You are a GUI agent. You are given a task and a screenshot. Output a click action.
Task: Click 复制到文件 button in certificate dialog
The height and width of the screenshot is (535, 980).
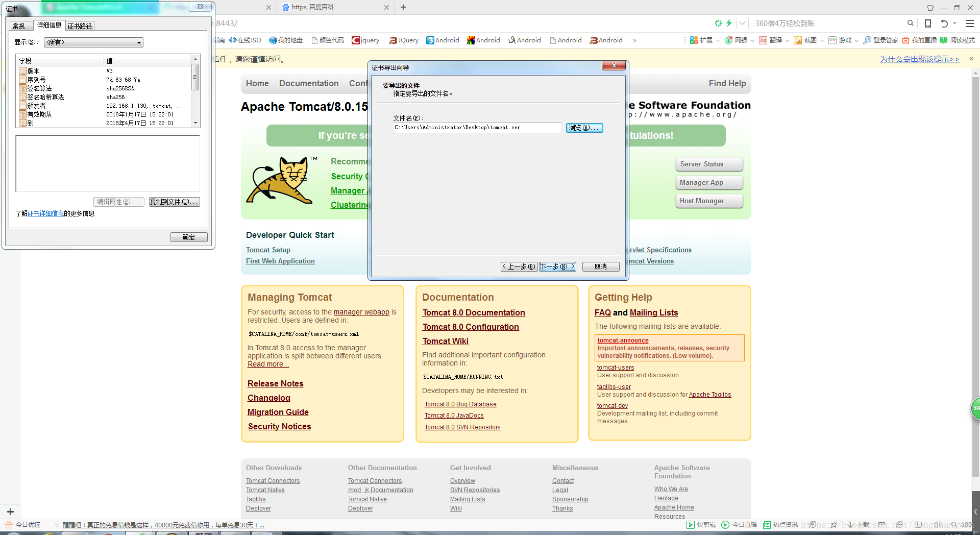(x=174, y=202)
